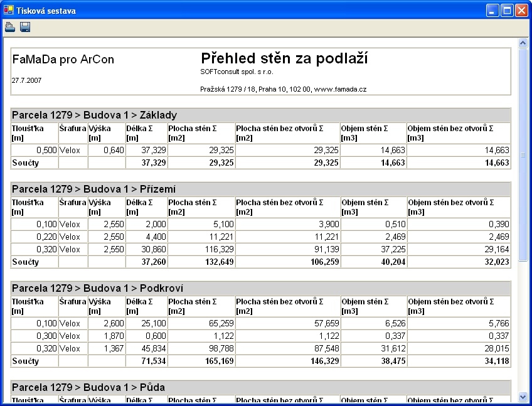Viewport: 532px width, 406px height.
Task: Click the total 146,329 in Podkroví
Action: tap(325, 361)
